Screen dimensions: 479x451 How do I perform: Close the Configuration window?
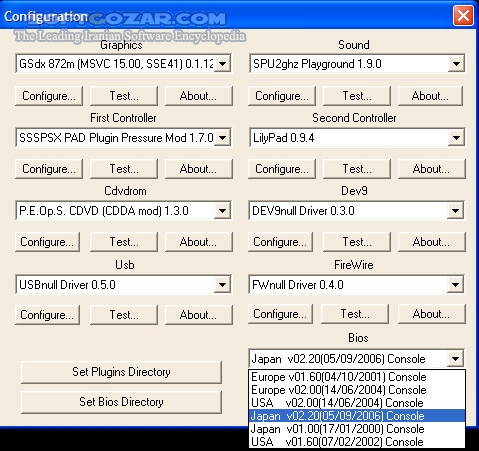coord(463,15)
